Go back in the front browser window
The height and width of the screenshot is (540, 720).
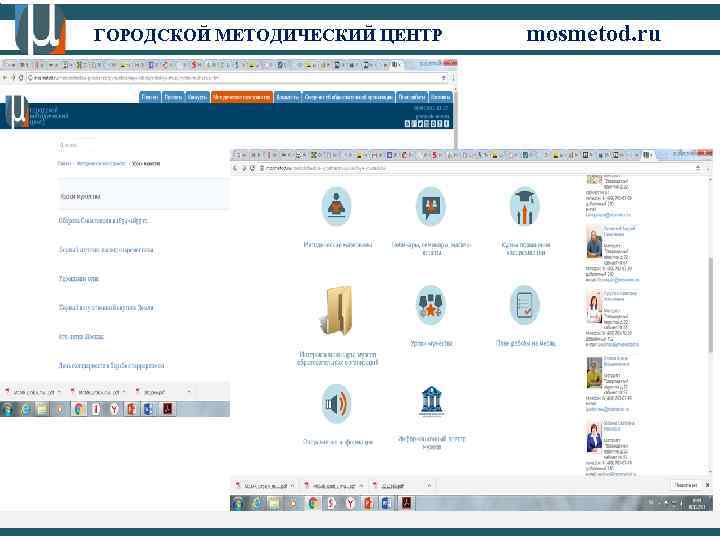(x=235, y=169)
